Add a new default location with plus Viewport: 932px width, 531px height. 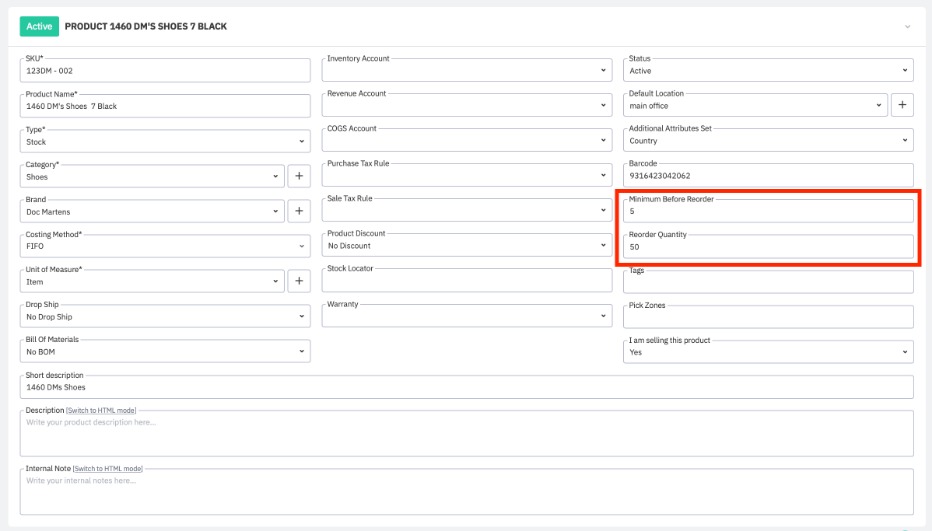901,105
